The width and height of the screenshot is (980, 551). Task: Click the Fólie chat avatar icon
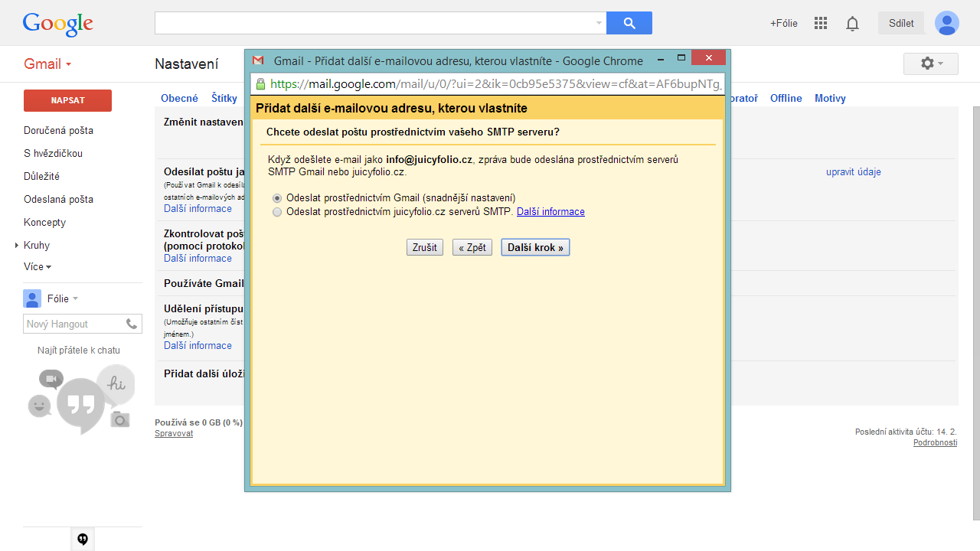[x=32, y=298]
